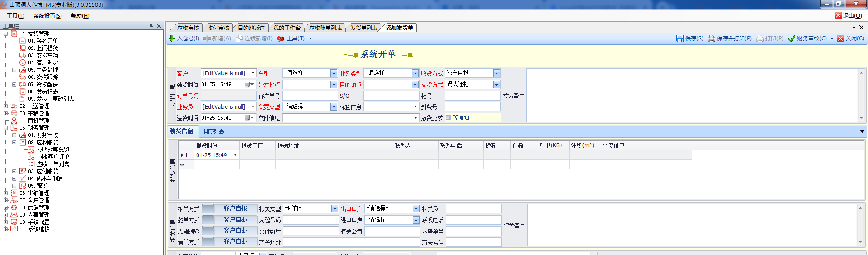Open the 收货方式 dropdown showing 港车自提

pyautogui.click(x=496, y=73)
